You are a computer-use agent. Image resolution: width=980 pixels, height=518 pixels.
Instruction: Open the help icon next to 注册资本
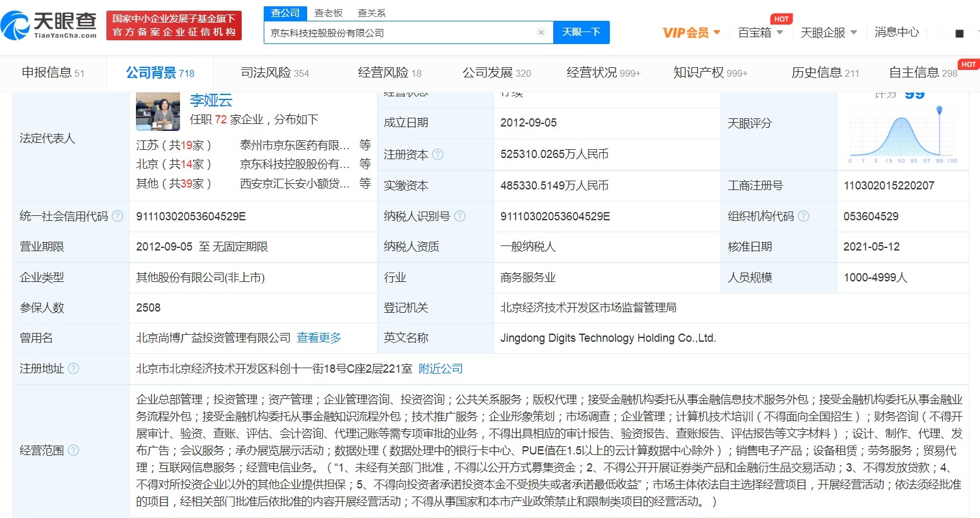[438, 154]
